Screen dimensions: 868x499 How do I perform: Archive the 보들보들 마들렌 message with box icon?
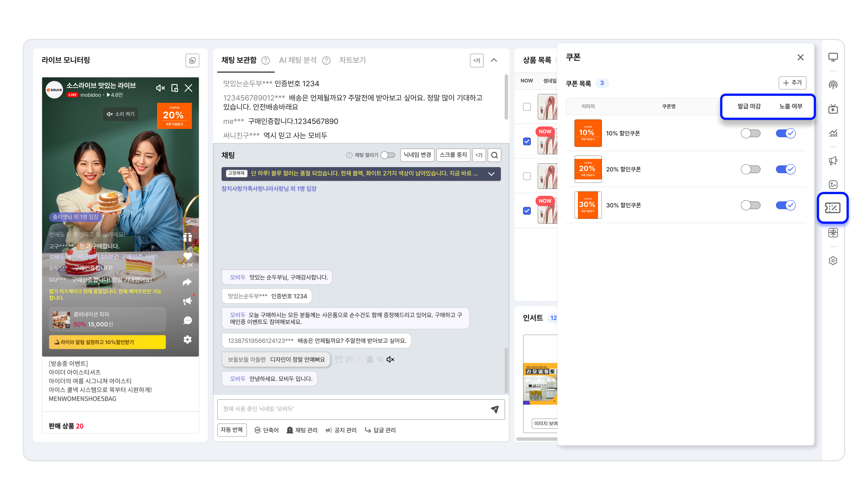[339, 359]
